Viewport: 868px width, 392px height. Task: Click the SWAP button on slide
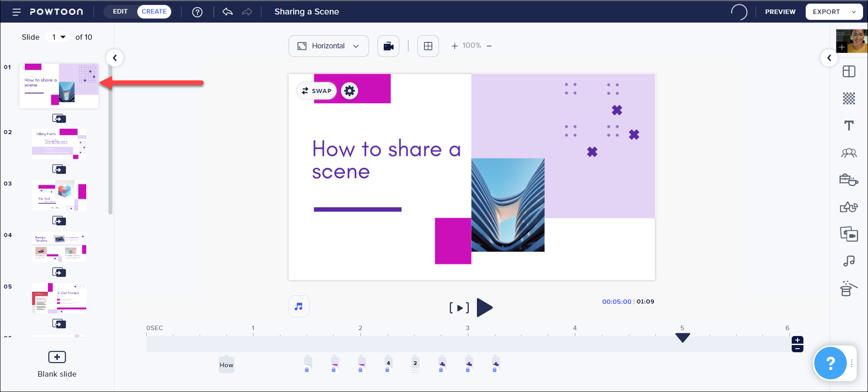click(x=317, y=91)
